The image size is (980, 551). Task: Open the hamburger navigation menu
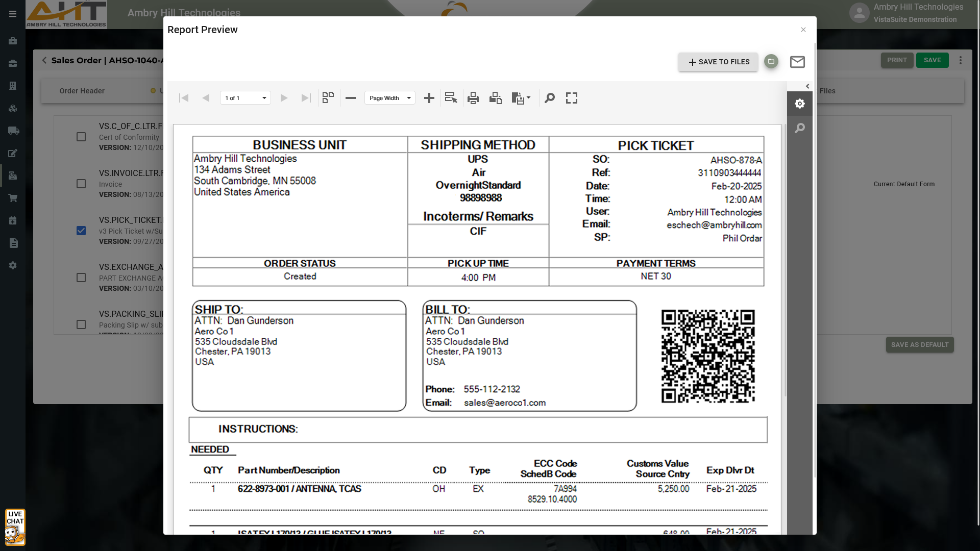click(x=13, y=14)
